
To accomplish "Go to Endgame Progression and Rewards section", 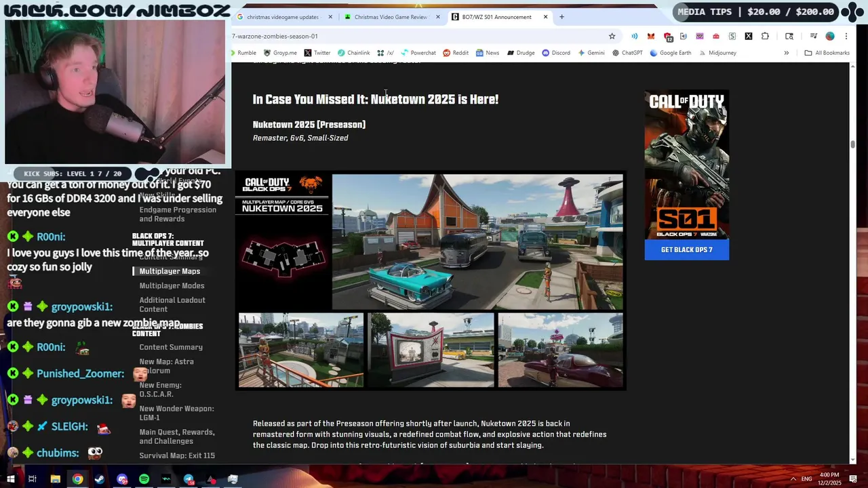I will (x=178, y=214).
